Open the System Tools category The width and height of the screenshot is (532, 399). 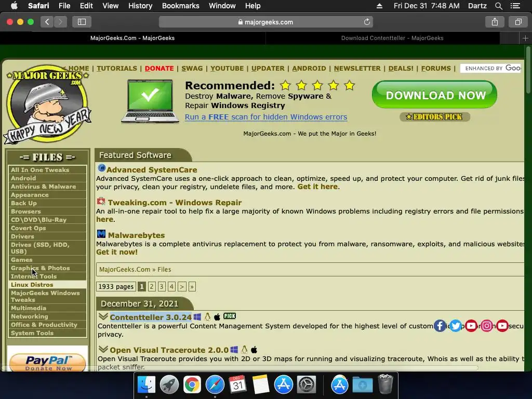[x=47, y=333]
